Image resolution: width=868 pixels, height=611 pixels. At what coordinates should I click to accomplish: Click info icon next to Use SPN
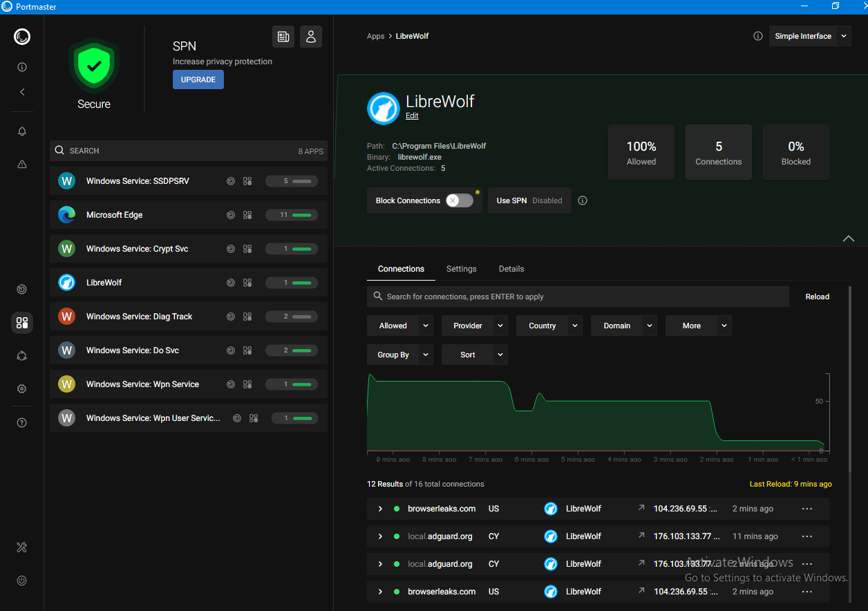(583, 200)
